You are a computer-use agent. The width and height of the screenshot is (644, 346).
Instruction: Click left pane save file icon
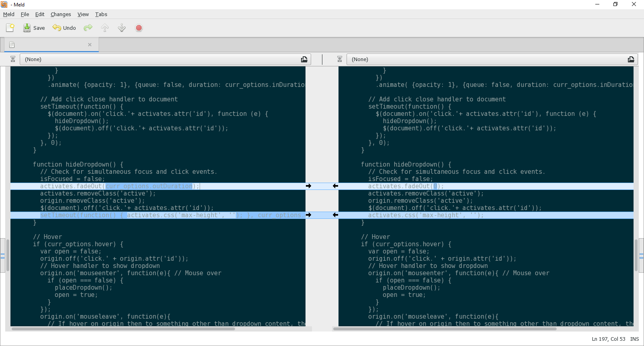[13, 59]
